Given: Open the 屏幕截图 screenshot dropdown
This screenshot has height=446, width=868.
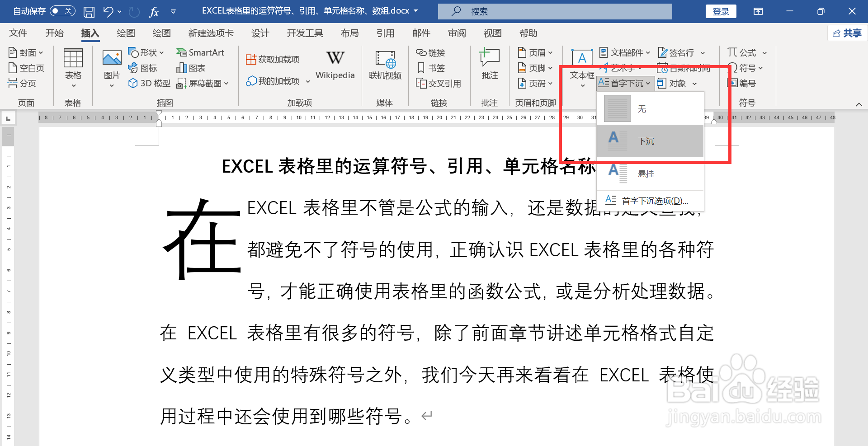Looking at the screenshot, I should click(x=203, y=83).
